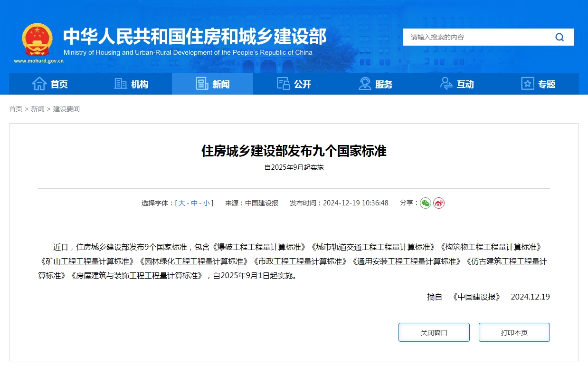This screenshot has width=588, height=387.
Task: Share article via the Weibo icon
Action: [438, 203]
